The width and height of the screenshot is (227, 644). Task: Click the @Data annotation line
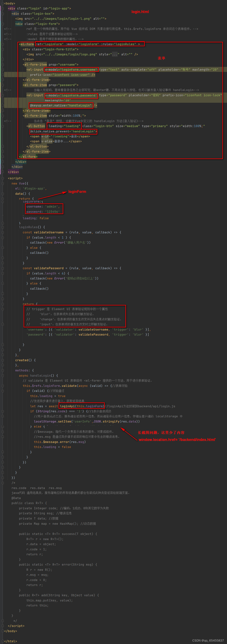click(16, 498)
